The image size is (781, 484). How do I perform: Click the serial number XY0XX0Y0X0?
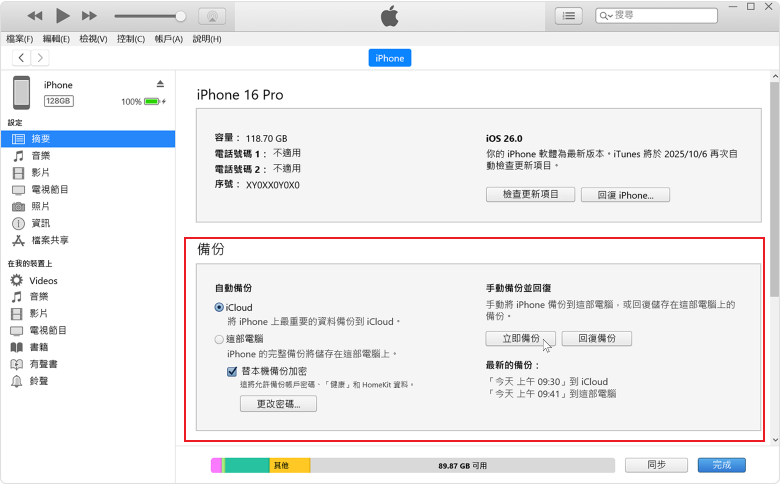[x=272, y=185]
